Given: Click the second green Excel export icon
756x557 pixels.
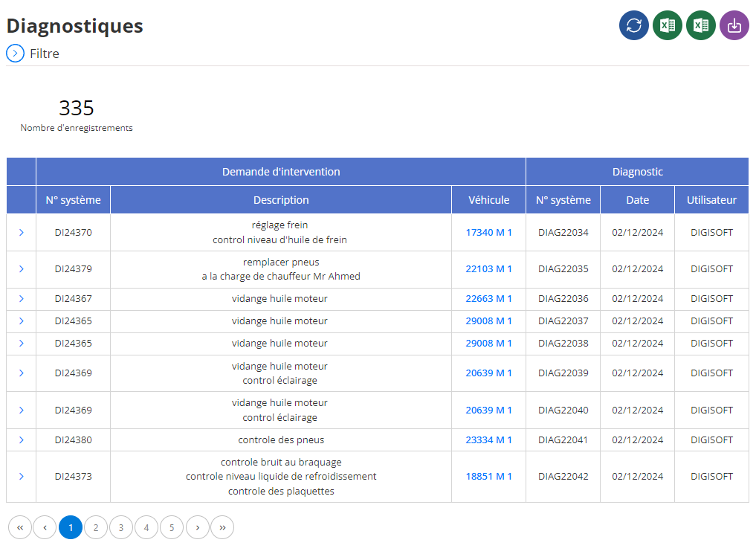Looking at the screenshot, I should pos(700,25).
